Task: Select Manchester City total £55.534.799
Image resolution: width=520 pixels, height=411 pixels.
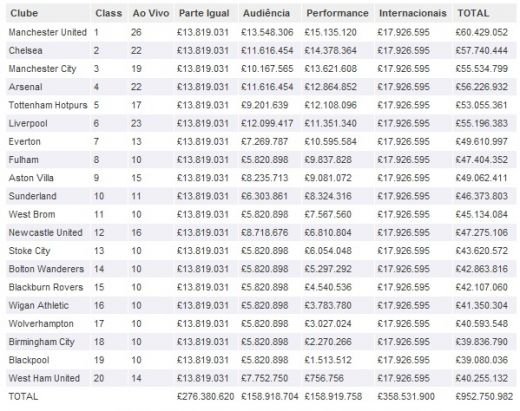Action: pyautogui.click(x=482, y=69)
